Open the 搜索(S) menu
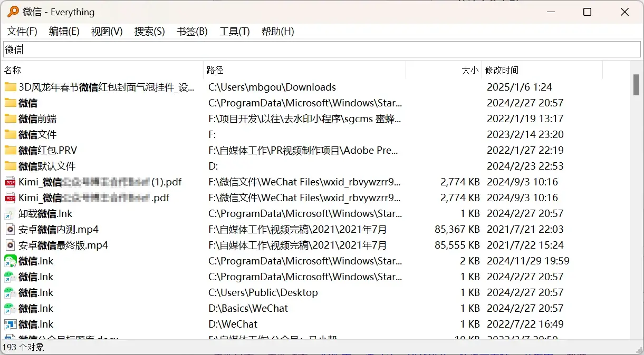644x355 pixels. click(x=149, y=32)
